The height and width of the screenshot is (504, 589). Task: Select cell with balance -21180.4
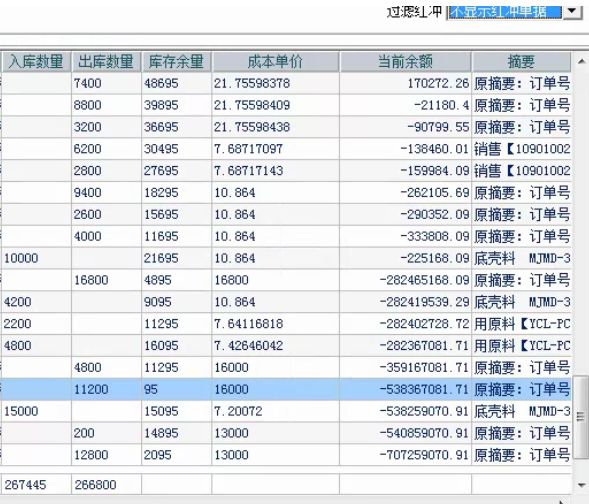point(405,105)
